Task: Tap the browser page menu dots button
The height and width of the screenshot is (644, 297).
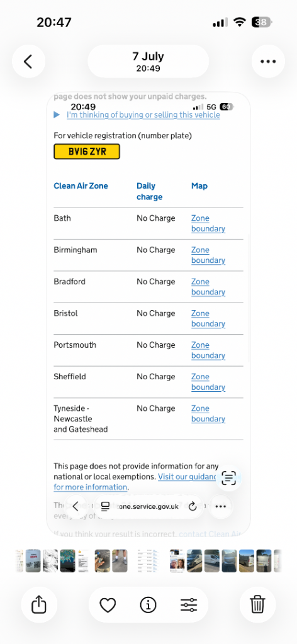Action: click(x=221, y=506)
